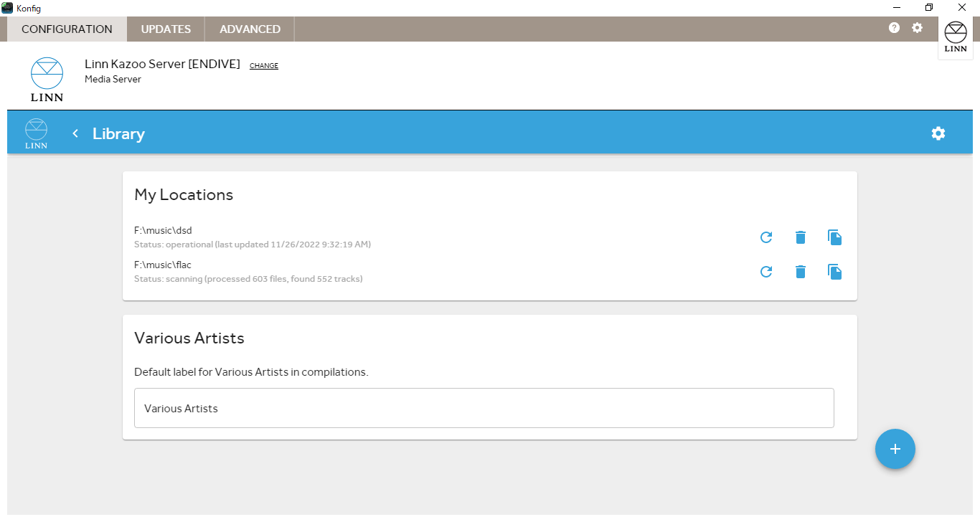Open Konfig settings gear in top bar
Image resolution: width=980 pixels, height=522 pixels.
[918, 28]
